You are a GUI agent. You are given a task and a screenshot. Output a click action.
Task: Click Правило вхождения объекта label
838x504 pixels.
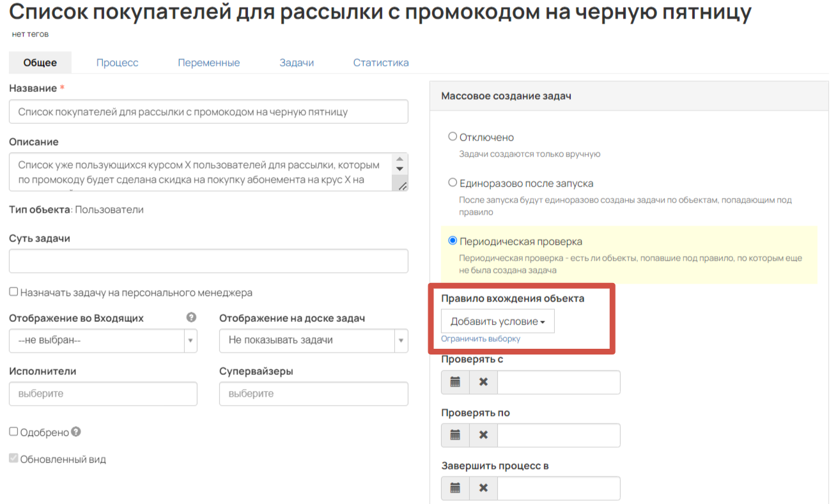(x=513, y=298)
